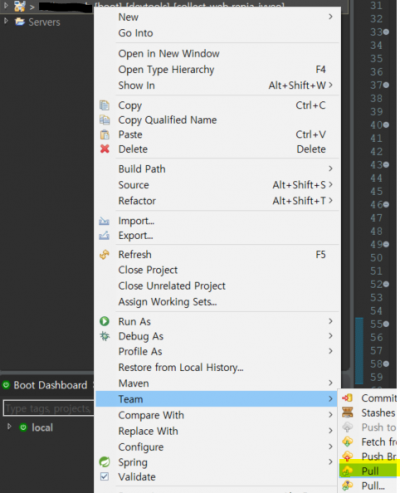Image resolution: width=400 pixels, height=493 pixels.
Task: Click the green Run As icon
Action: [x=104, y=321]
